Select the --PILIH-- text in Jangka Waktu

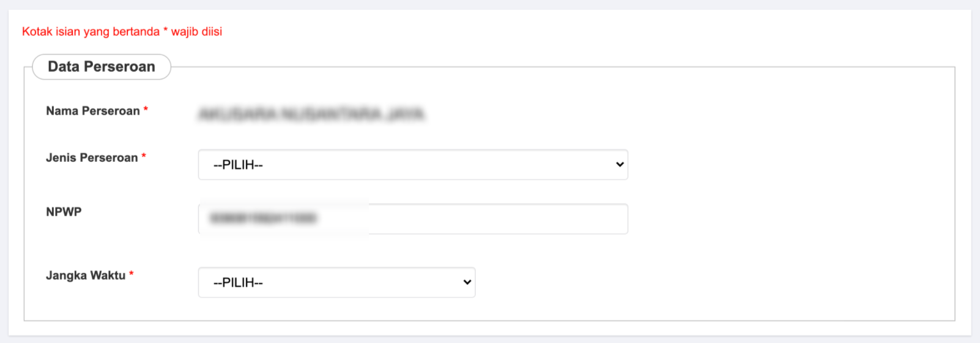(x=238, y=282)
